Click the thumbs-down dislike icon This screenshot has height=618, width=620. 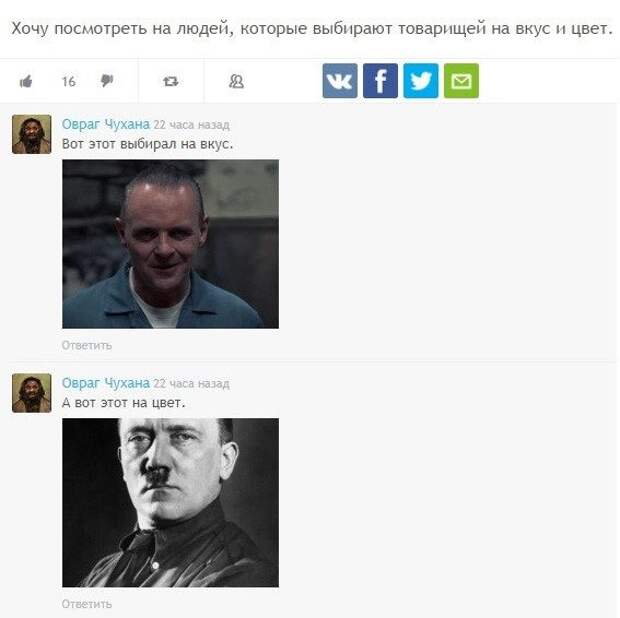pyautogui.click(x=107, y=81)
